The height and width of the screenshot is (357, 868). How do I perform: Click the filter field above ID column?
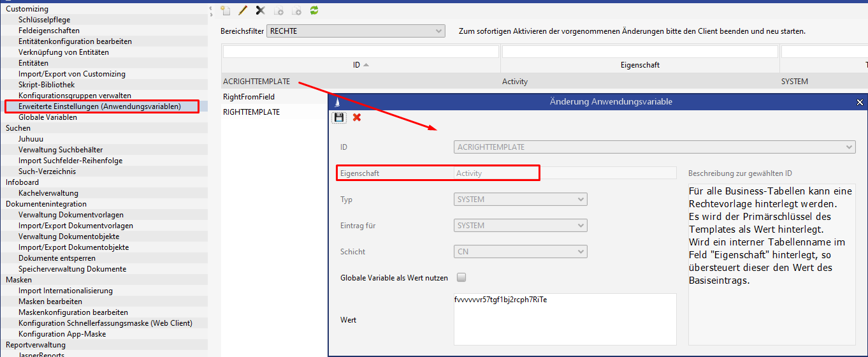pyautogui.click(x=361, y=52)
